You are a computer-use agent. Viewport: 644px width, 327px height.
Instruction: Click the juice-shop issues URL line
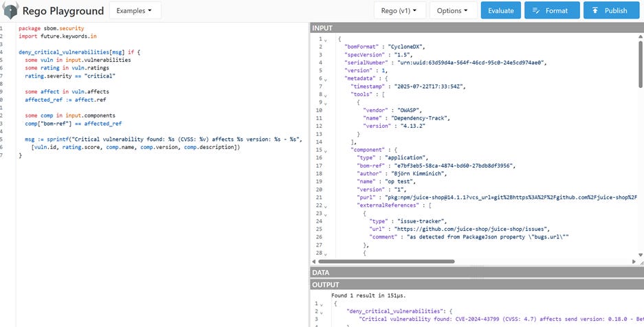[459, 229]
